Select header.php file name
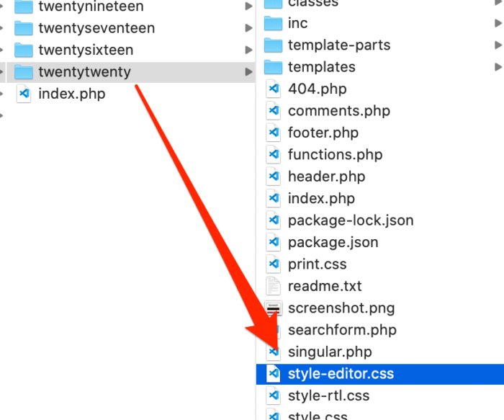The width and height of the screenshot is (504, 420). coord(326,177)
